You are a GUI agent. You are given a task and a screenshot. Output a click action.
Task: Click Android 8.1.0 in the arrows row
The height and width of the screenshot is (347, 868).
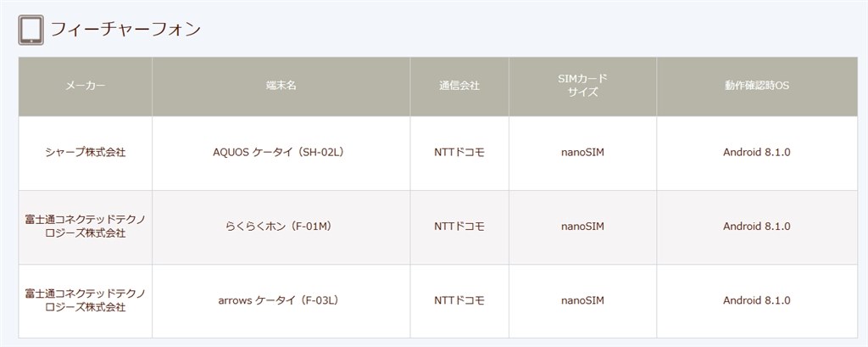tap(756, 300)
